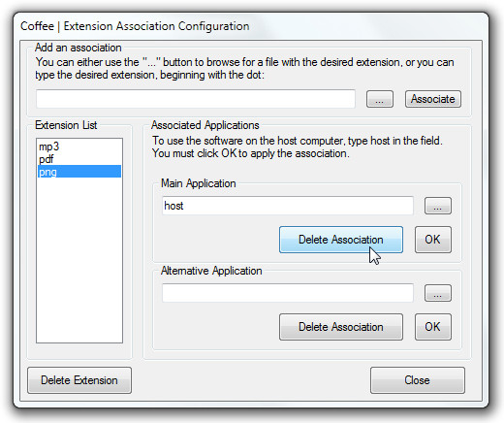504x423 pixels.
Task: Click the Associate button
Action: [433, 99]
